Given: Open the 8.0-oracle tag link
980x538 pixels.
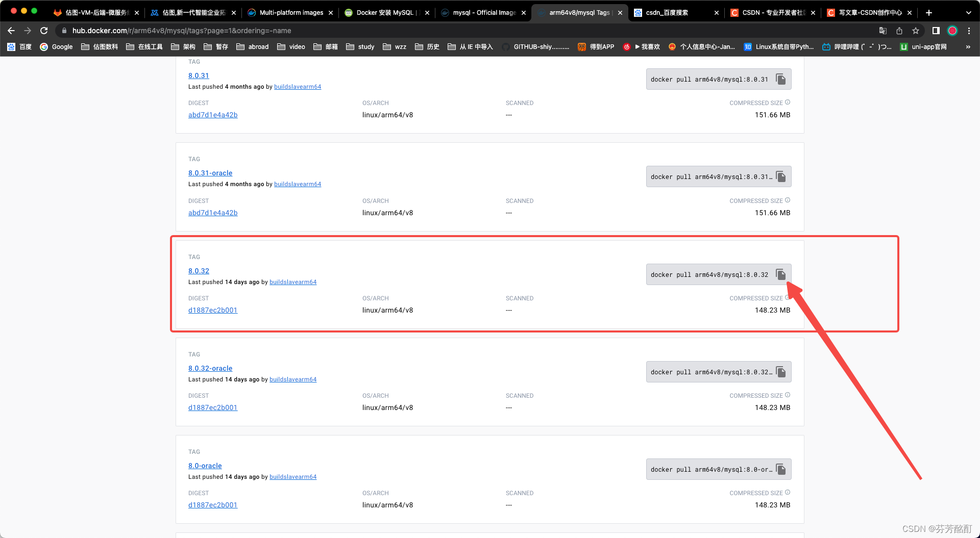Looking at the screenshot, I should click(x=205, y=466).
